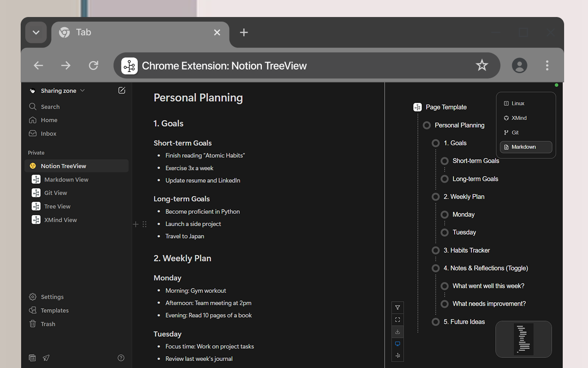The image size is (588, 368).
Task: Click the circle node beside 4. Notes & Reflections
Action: click(x=435, y=268)
